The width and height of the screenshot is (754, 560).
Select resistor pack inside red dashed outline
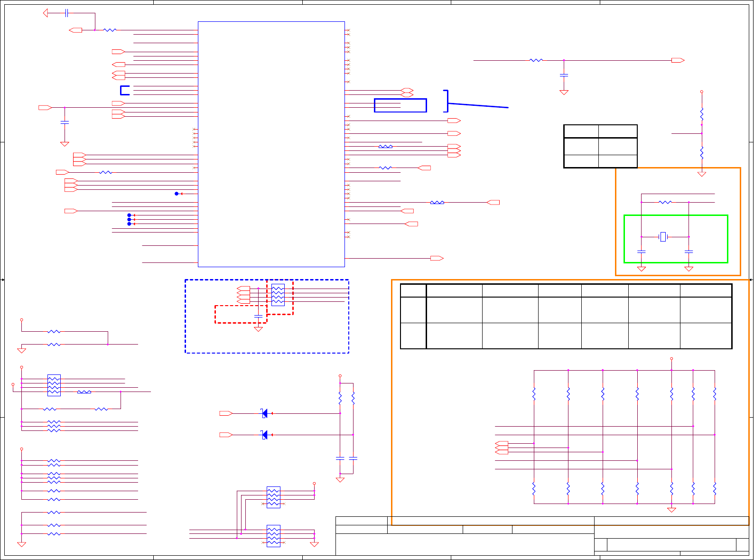[278, 295]
